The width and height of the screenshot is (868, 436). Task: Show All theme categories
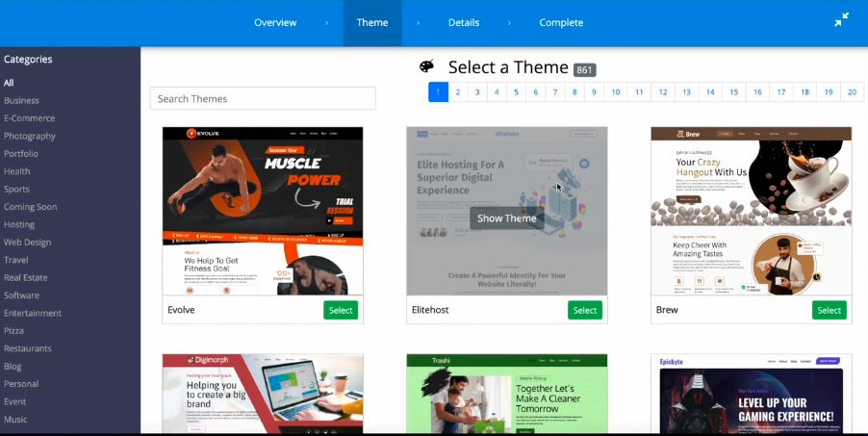coord(9,83)
